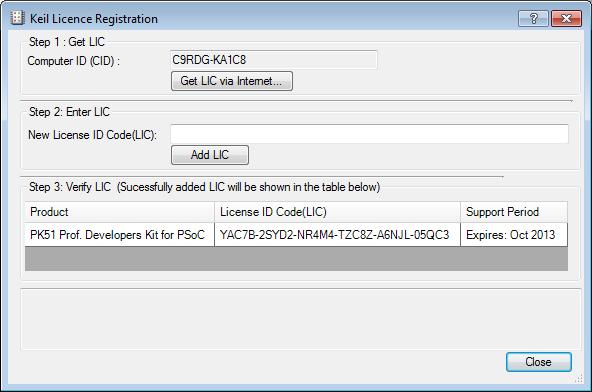Click the Computer ID (CID) label

pyautogui.click(x=74, y=61)
